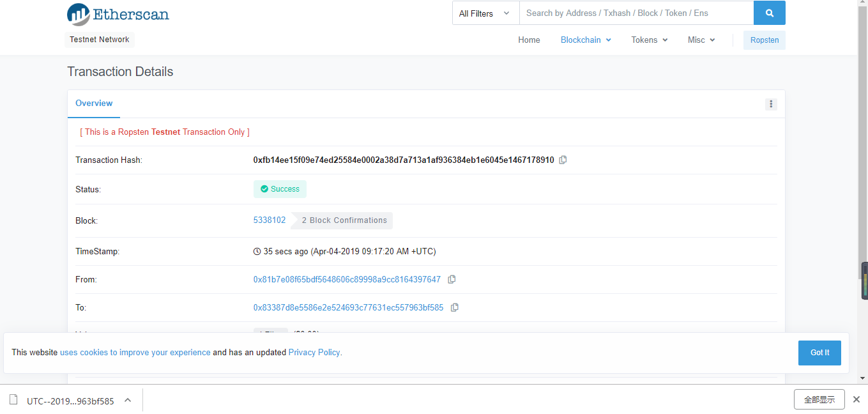Image resolution: width=868 pixels, height=414 pixels.
Task: Open the To address 0x83387d8e55 link
Action: 348,307
